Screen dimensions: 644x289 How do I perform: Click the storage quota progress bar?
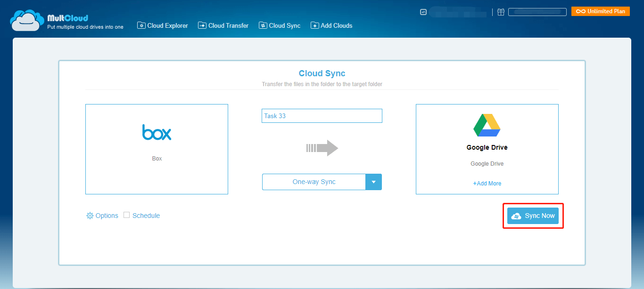point(537,12)
